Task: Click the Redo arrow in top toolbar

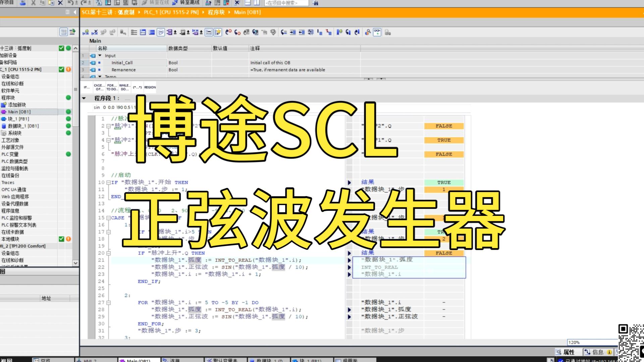Action: pyautogui.click(x=84, y=3)
